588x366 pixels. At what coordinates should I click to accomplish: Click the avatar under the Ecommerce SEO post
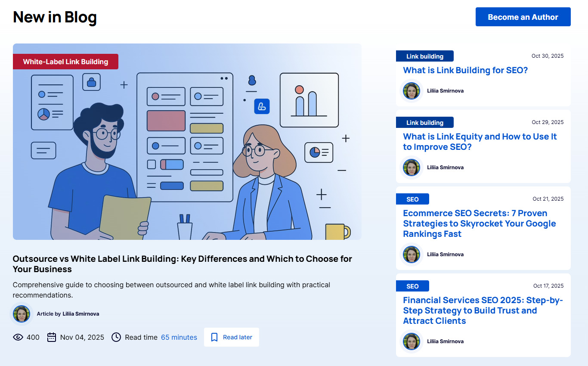pos(412,254)
